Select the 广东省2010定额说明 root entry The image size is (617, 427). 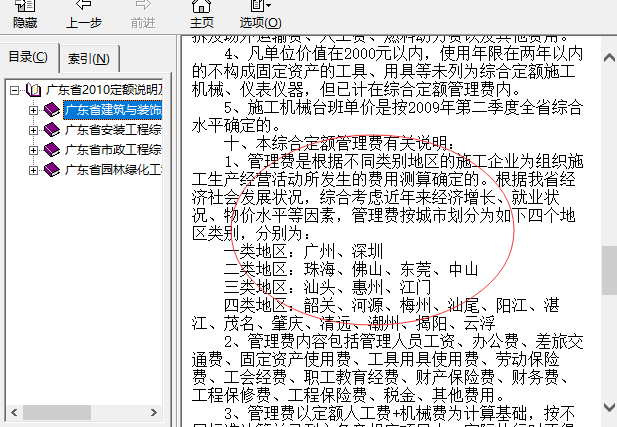click(103, 90)
